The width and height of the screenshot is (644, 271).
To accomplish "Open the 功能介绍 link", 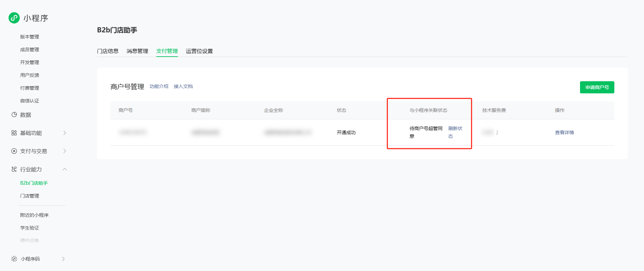I will point(159,86).
